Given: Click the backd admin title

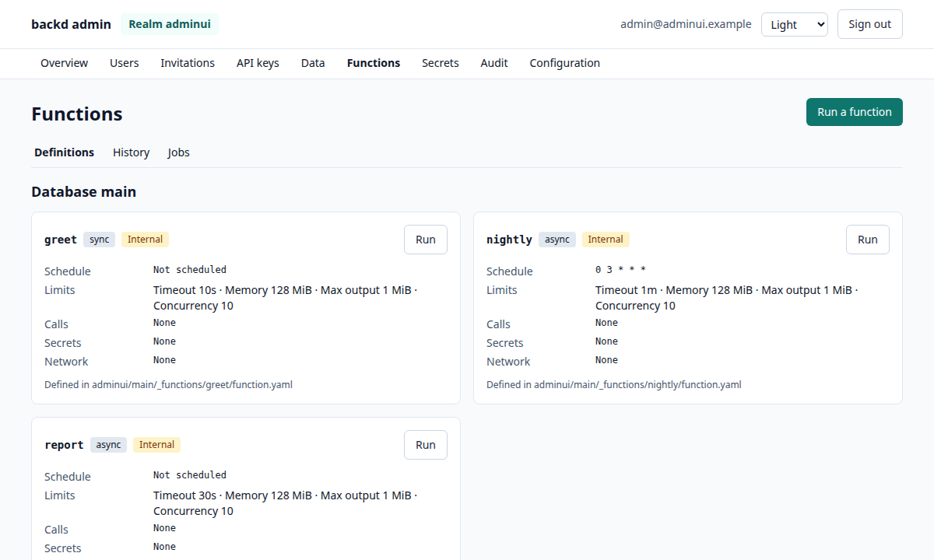Looking at the screenshot, I should pos(71,24).
